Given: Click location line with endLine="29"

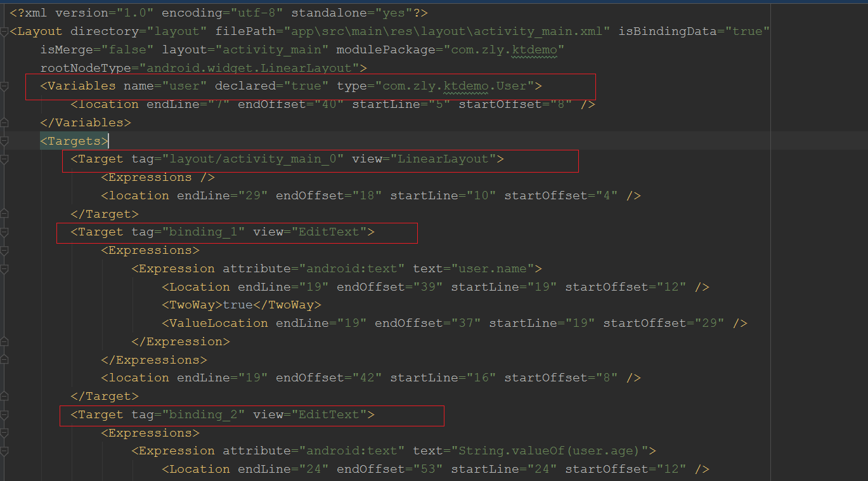Looking at the screenshot, I should pyautogui.click(x=371, y=195).
